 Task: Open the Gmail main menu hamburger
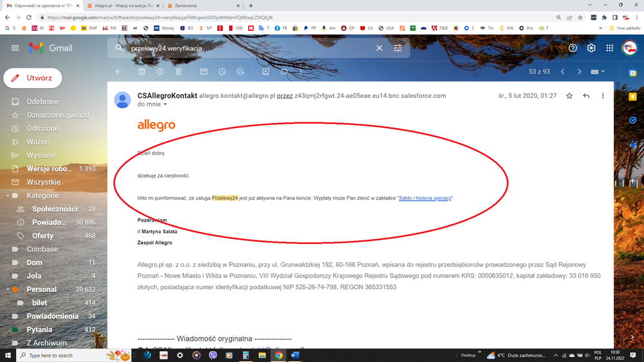coord(15,48)
